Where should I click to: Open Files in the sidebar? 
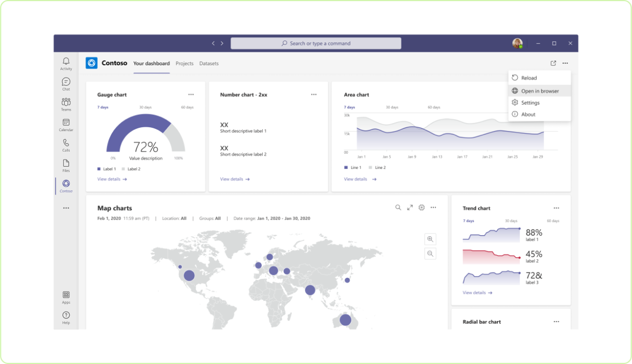tap(66, 166)
